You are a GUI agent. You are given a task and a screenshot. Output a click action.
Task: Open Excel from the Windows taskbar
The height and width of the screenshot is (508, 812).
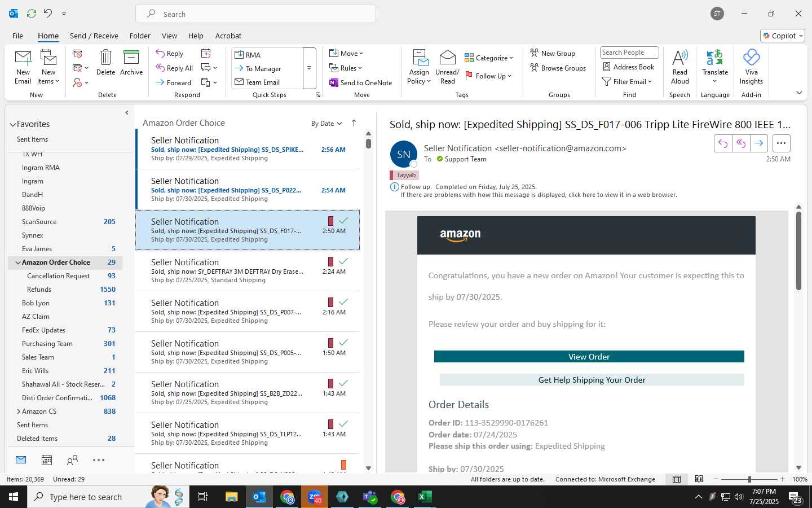point(425,497)
